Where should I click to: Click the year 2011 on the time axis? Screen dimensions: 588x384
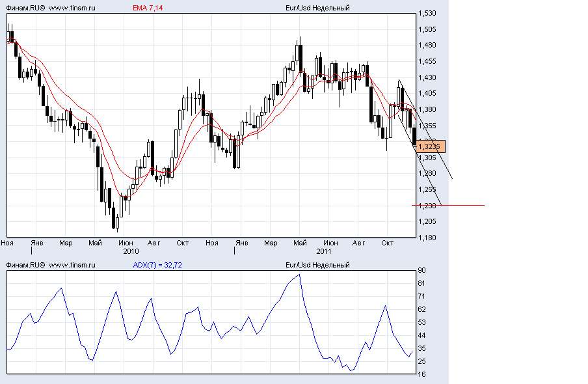324,251
